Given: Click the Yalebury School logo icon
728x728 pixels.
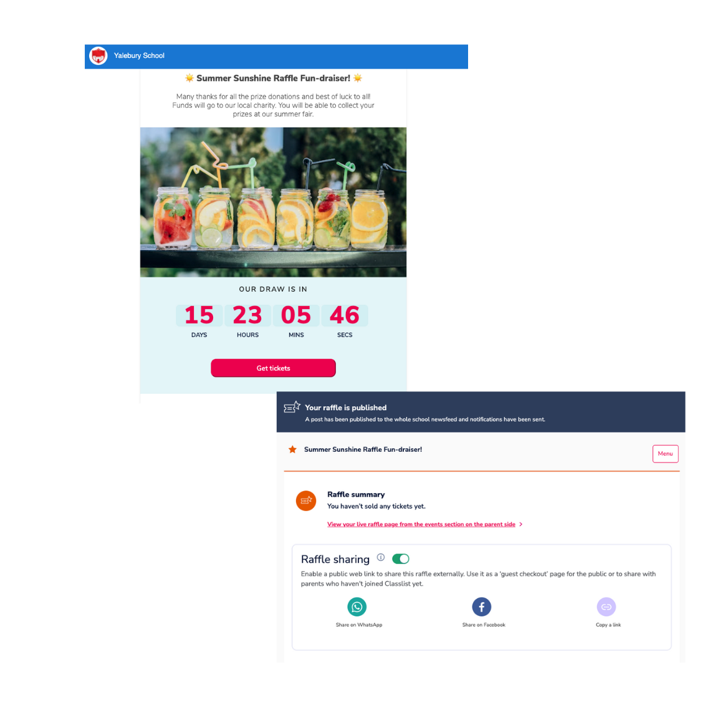Looking at the screenshot, I should [98, 56].
